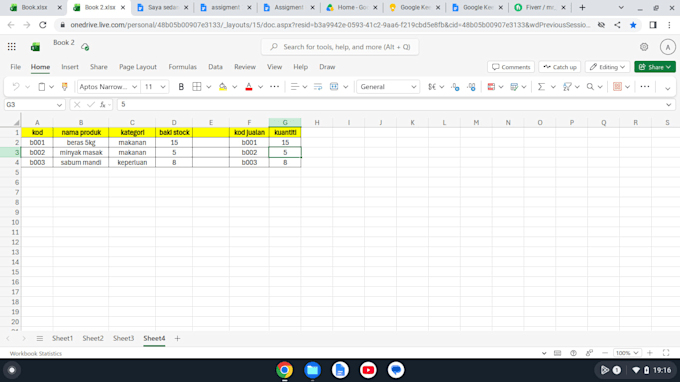The image size is (680, 382).
Task: Click the Excel logo icon
Action: pyautogui.click(x=36, y=47)
